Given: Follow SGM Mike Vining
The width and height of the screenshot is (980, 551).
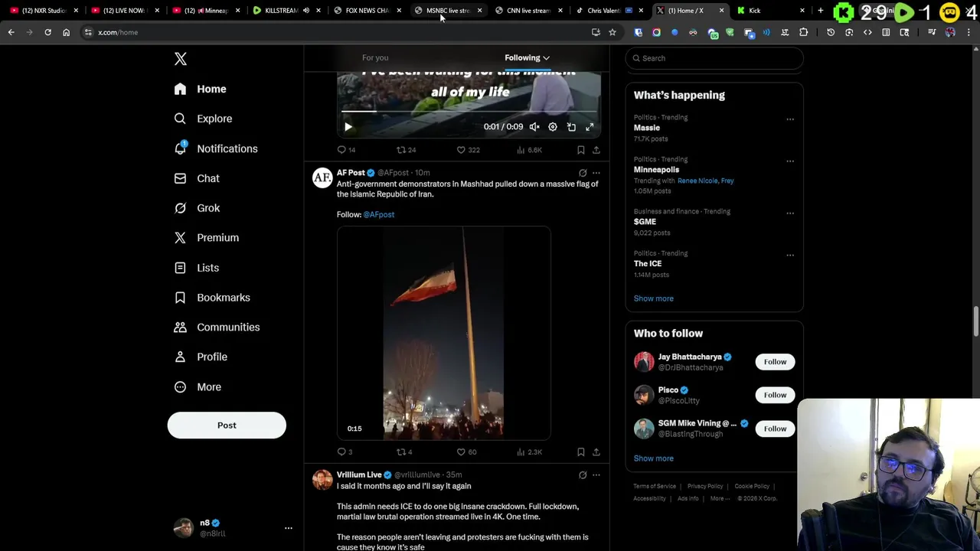Looking at the screenshot, I should point(775,429).
